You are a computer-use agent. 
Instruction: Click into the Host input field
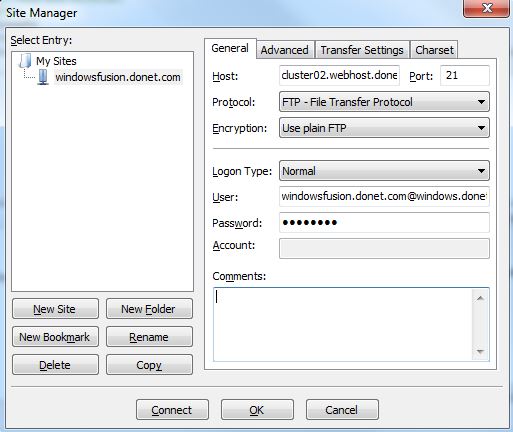(339, 75)
